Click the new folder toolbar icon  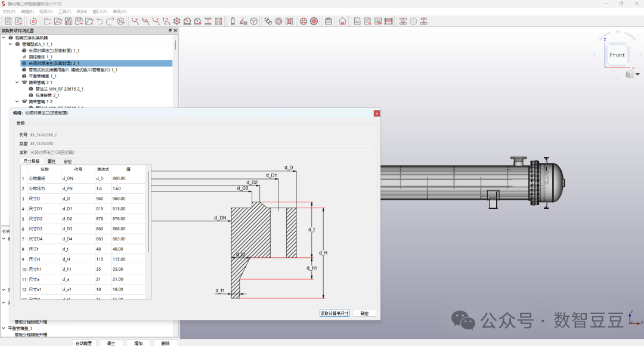click(x=48, y=21)
